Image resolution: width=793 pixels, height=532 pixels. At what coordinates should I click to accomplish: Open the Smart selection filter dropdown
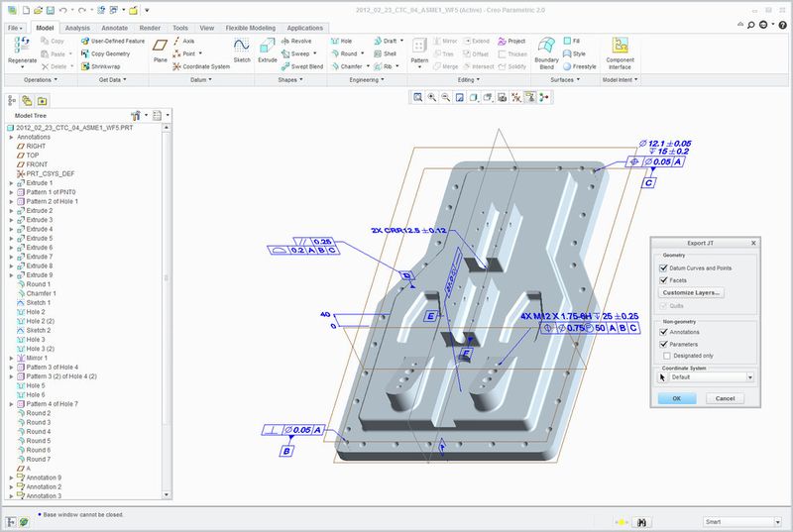pos(777,522)
